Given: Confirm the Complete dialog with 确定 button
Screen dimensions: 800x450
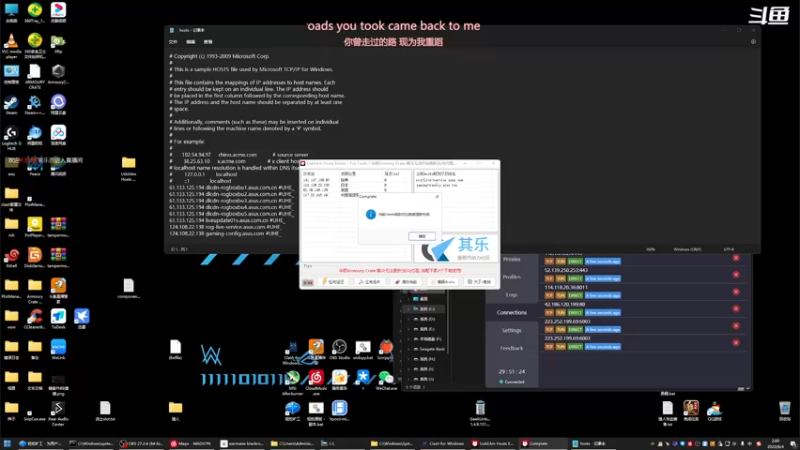Looking at the screenshot, I should tap(422, 236).
